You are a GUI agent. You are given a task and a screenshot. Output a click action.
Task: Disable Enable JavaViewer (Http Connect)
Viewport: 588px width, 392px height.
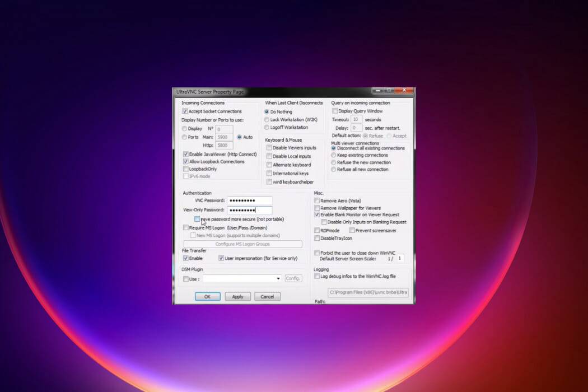pos(185,154)
